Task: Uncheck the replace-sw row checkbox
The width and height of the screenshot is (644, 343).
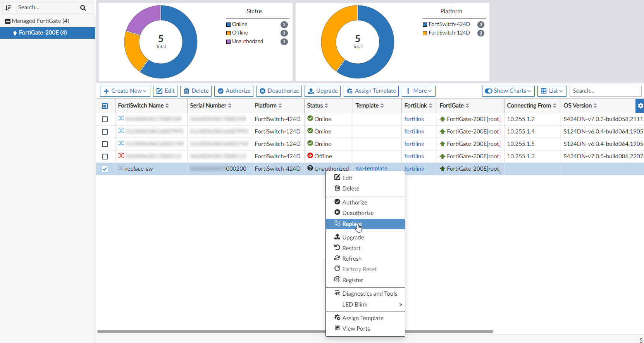Action: [105, 169]
